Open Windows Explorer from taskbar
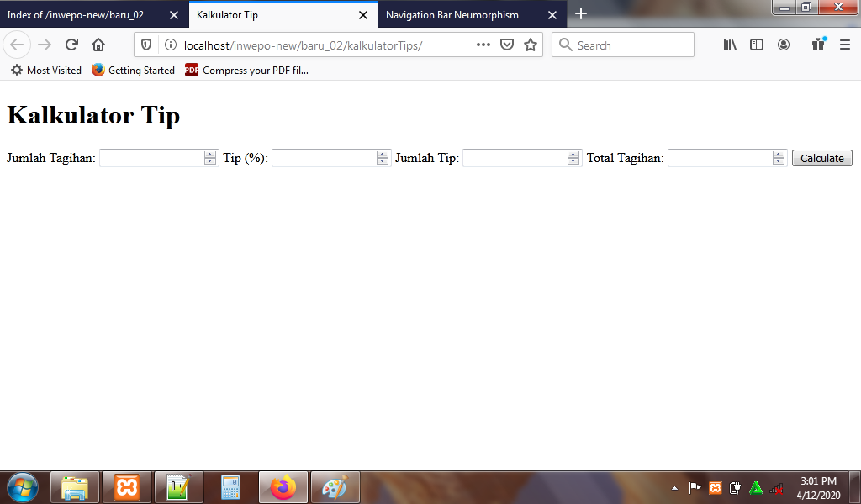861x504 pixels. [75, 487]
